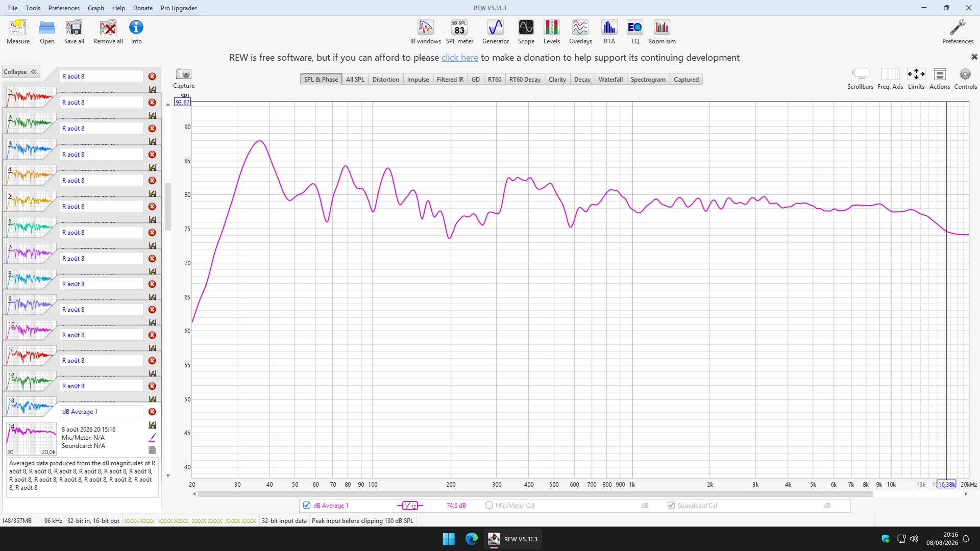Save the dB Average 1 measurement
The image size is (980, 551).
(x=152, y=425)
